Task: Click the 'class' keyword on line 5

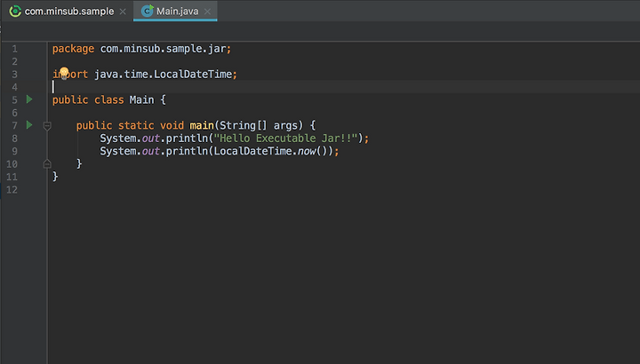Action: (x=109, y=99)
